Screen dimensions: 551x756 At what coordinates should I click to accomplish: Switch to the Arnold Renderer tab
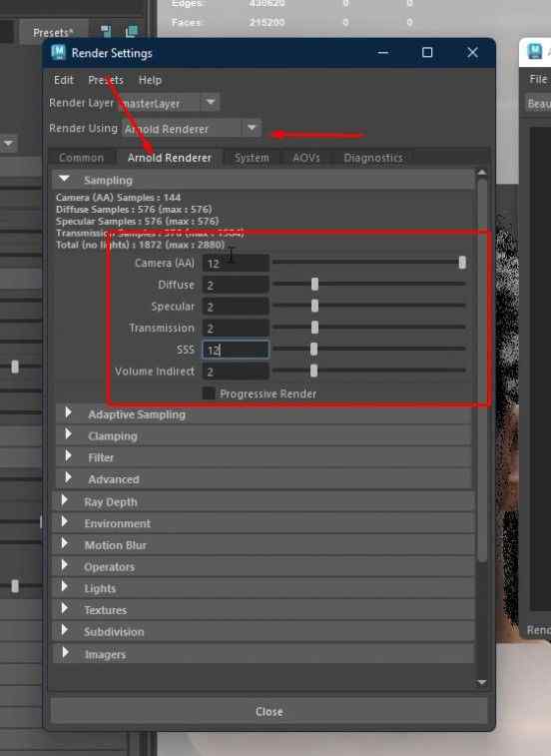[x=170, y=158]
